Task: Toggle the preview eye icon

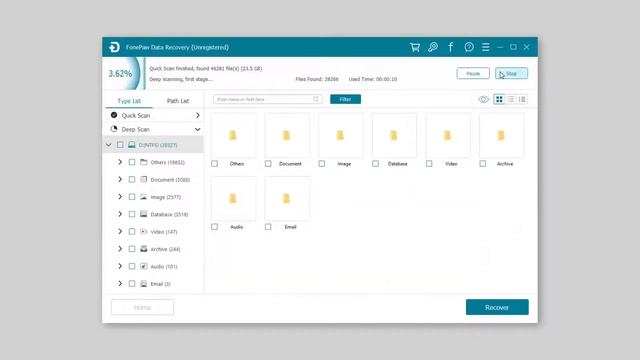Action: point(483,99)
